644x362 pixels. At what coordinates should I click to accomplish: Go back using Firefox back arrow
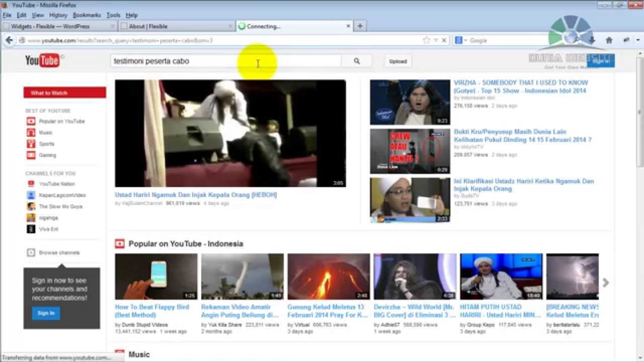point(9,40)
